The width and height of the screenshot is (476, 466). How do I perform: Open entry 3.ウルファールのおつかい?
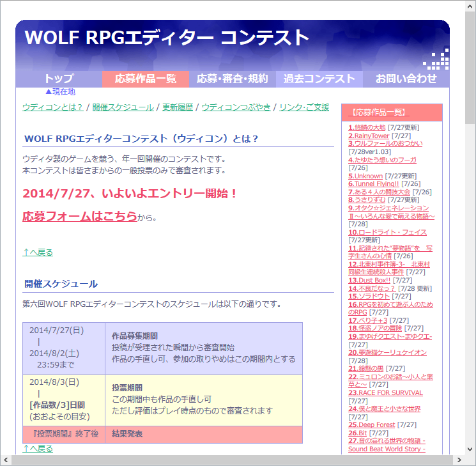click(x=385, y=143)
